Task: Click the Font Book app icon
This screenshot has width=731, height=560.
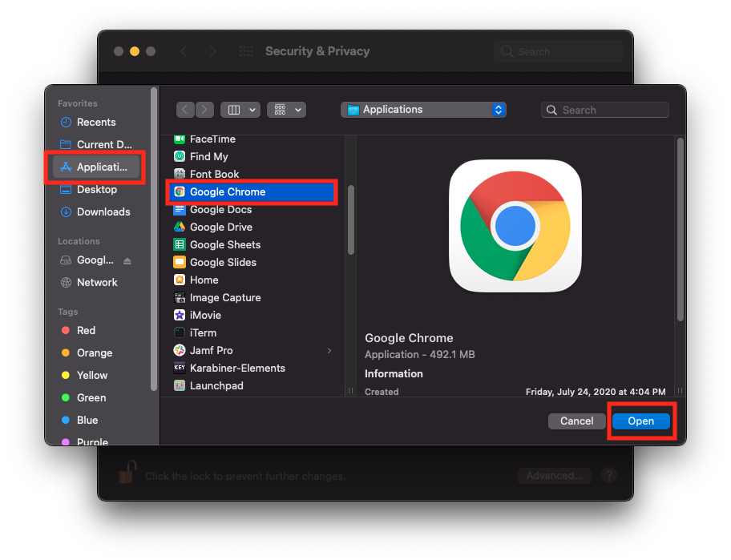Action: [180, 174]
